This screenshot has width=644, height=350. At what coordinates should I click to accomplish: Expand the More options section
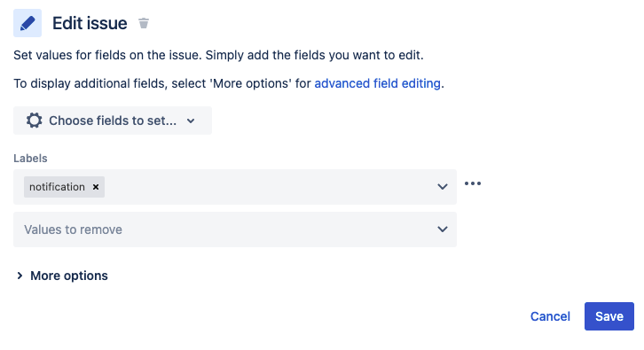(69, 276)
